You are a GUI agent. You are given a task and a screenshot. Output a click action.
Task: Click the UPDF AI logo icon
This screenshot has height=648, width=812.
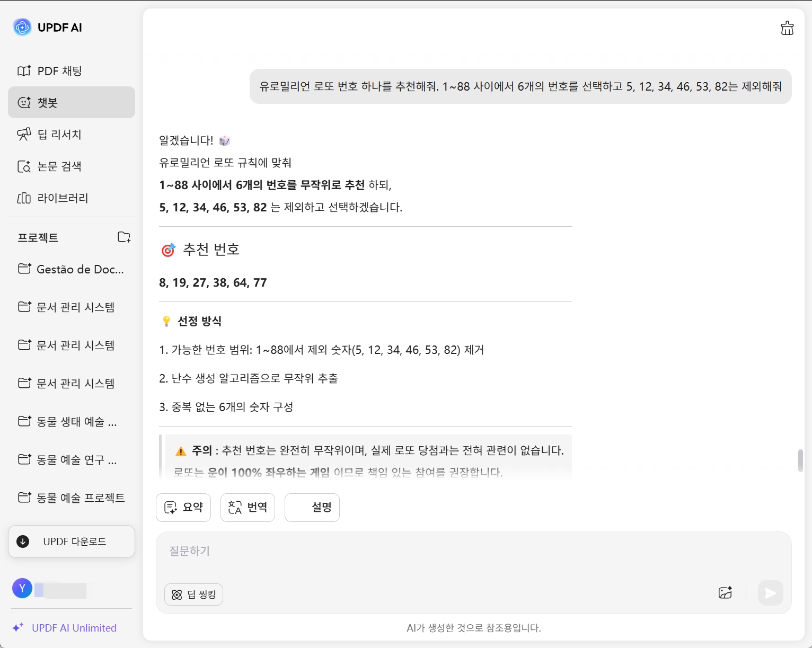click(x=22, y=27)
